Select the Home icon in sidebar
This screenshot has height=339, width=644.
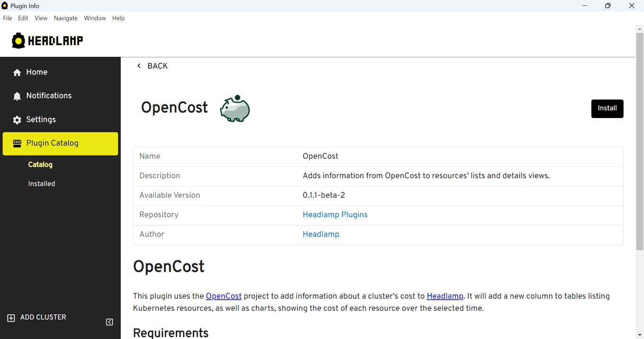[17, 72]
